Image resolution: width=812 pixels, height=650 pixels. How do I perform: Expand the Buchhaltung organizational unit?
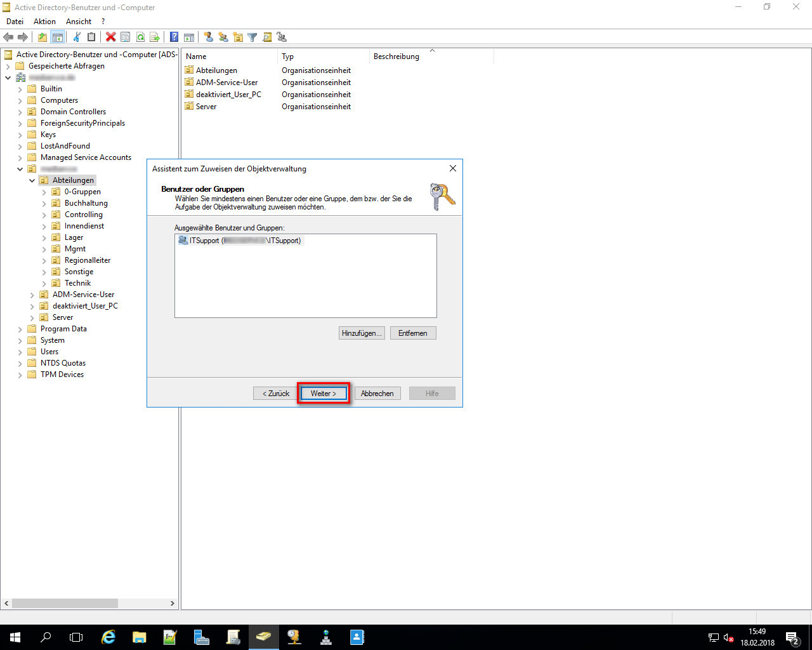[x=44, y=203]
